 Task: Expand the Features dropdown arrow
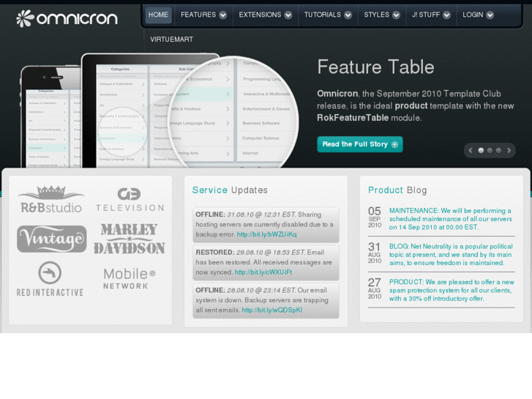pyautogui.click(x=223, y=15)
